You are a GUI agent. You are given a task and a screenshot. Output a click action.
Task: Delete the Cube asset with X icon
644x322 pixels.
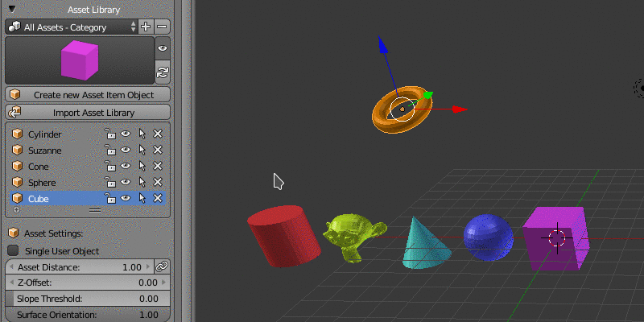pos(158,198)
